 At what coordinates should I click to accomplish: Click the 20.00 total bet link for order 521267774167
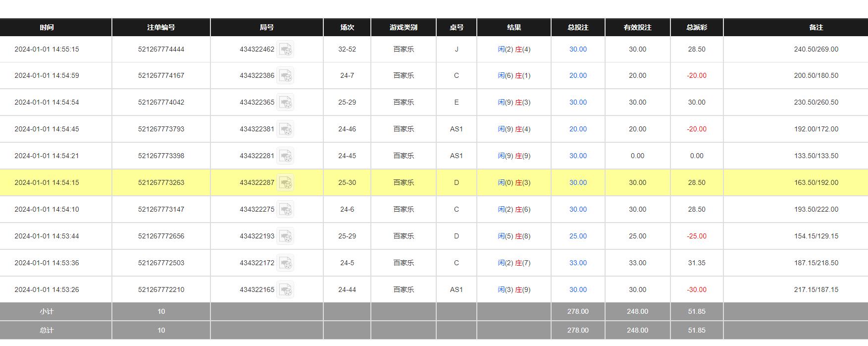tap(578, 76)
